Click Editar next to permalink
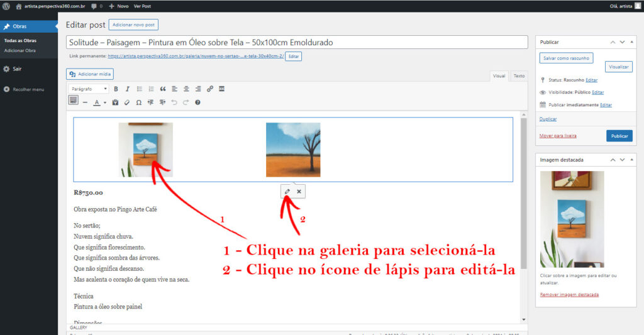This screenshot has width=644, height=335. (293, 56)
